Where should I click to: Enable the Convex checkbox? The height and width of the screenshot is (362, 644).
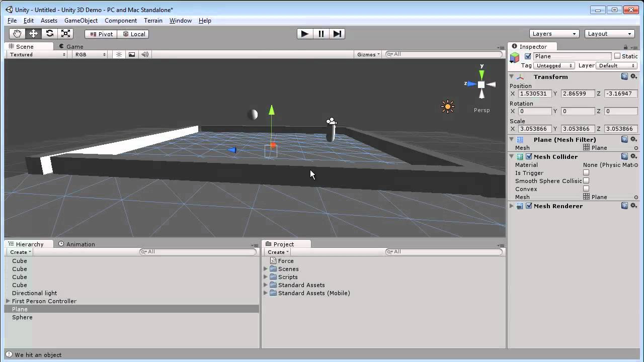[586, 189]
